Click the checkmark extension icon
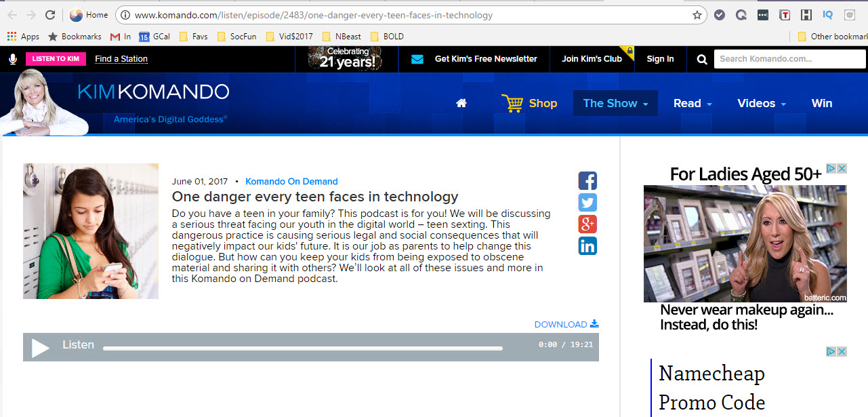 [720, 15]
